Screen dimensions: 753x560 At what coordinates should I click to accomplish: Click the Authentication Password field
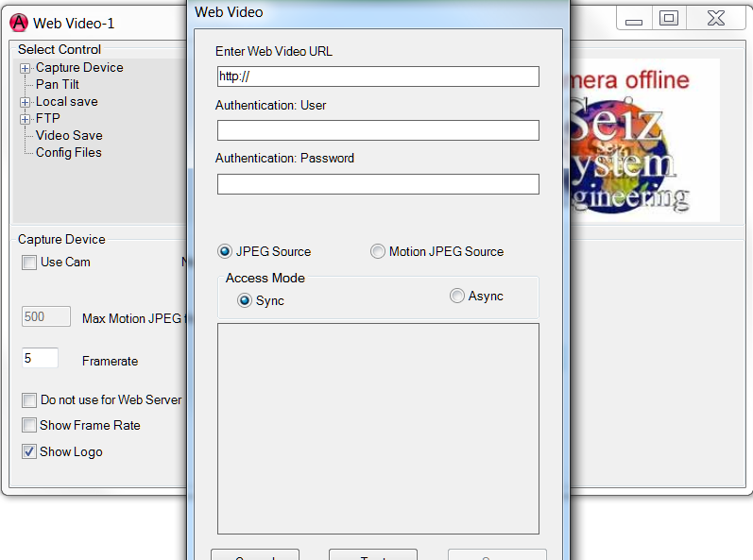coord(379,184)
